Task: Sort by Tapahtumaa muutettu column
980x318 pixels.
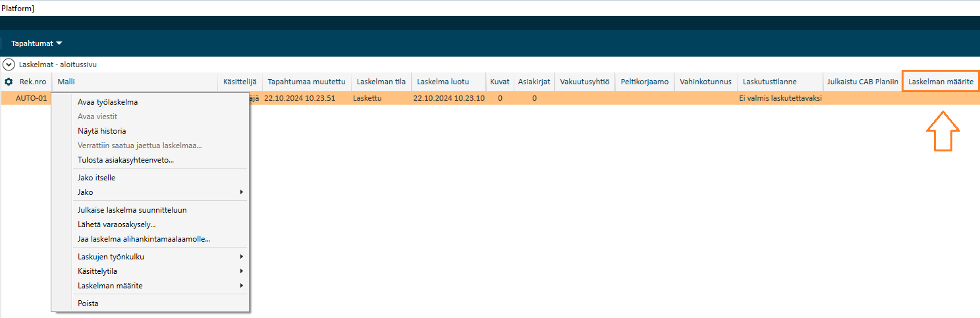Action: point(307,82)
